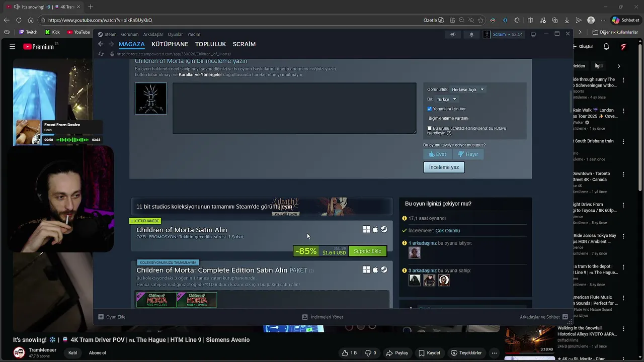Open browser extensions puzzle icon
This screenshot has width=644, height=362.
pos(517,20)
